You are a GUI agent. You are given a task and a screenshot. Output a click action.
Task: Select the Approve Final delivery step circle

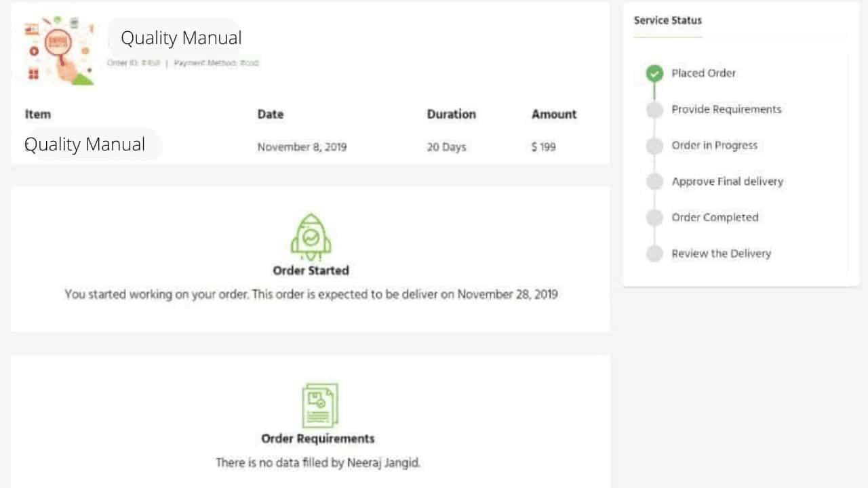pos(654,182)
